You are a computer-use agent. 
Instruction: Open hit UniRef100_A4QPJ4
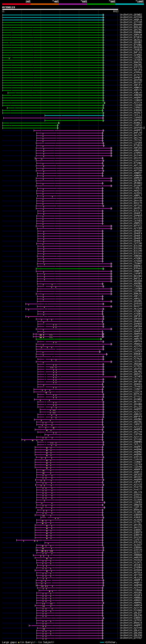click(131, 20)
